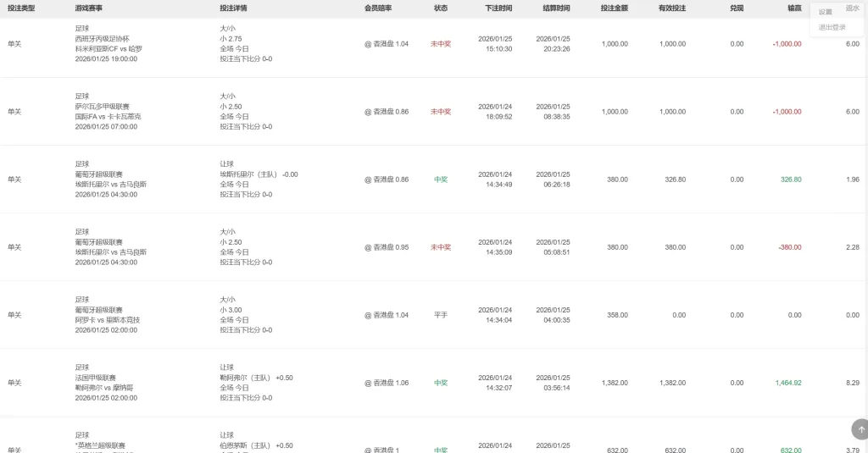Click the 埃斯托里尔 (主队) -0.00 handicap bet
Screen dimensions: 868x453
click(259, 174)
